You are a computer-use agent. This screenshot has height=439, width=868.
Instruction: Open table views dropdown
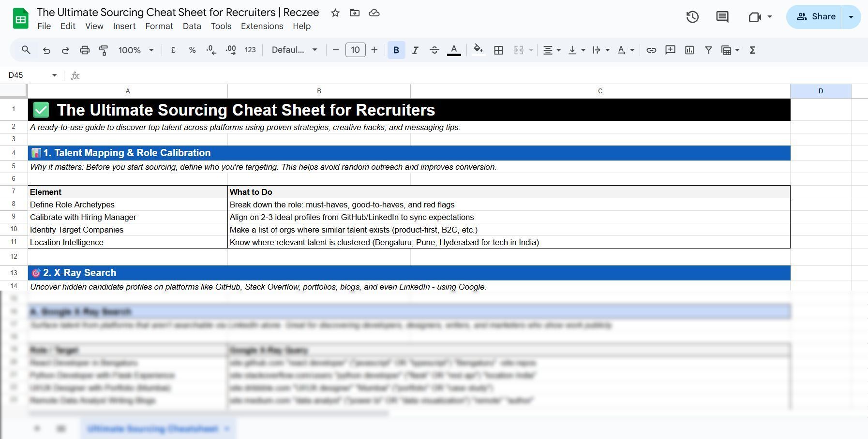(730, 50)
